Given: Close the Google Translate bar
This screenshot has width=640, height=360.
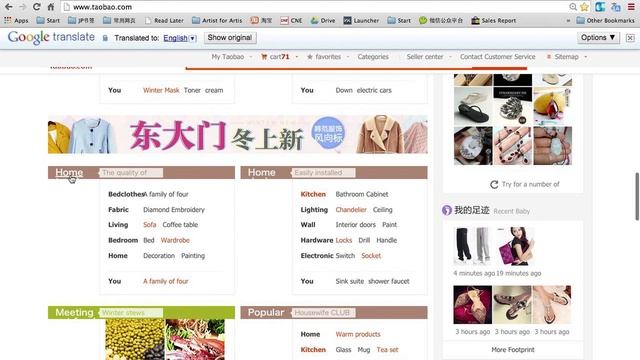Looking at the screenshot, I should 630,38.
